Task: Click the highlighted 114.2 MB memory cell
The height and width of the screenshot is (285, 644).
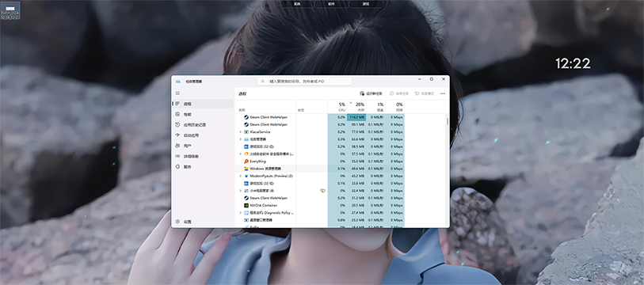Action: (356, 117)
